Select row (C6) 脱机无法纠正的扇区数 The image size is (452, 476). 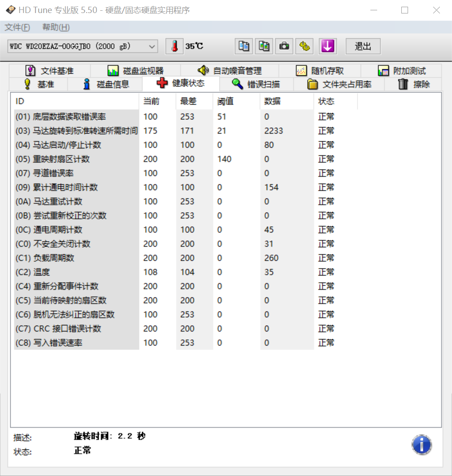(185, 314)
